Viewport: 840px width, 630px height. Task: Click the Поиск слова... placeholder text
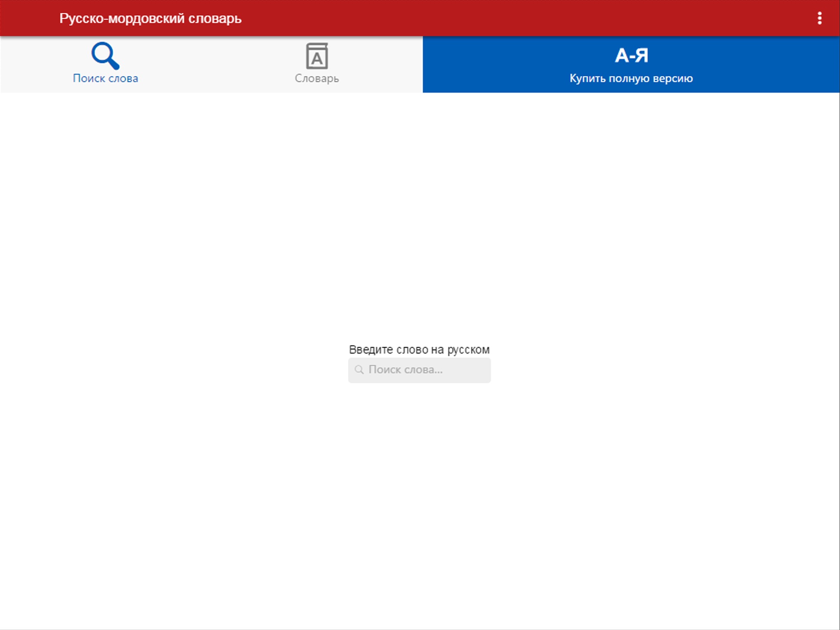405,370
